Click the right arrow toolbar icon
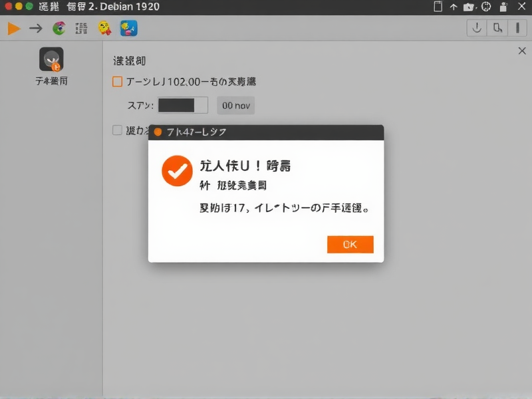Image resolution: width=532 pixels, height=399 pixels. click(x=36, y=28)
